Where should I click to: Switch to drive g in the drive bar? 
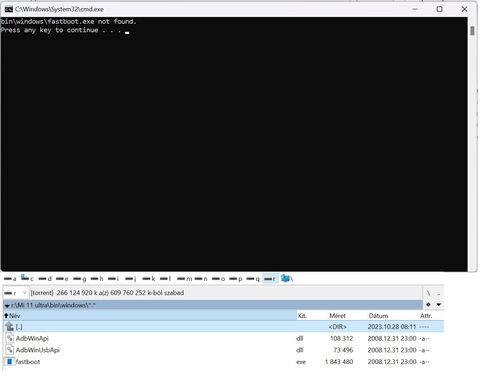coord(80,279)
